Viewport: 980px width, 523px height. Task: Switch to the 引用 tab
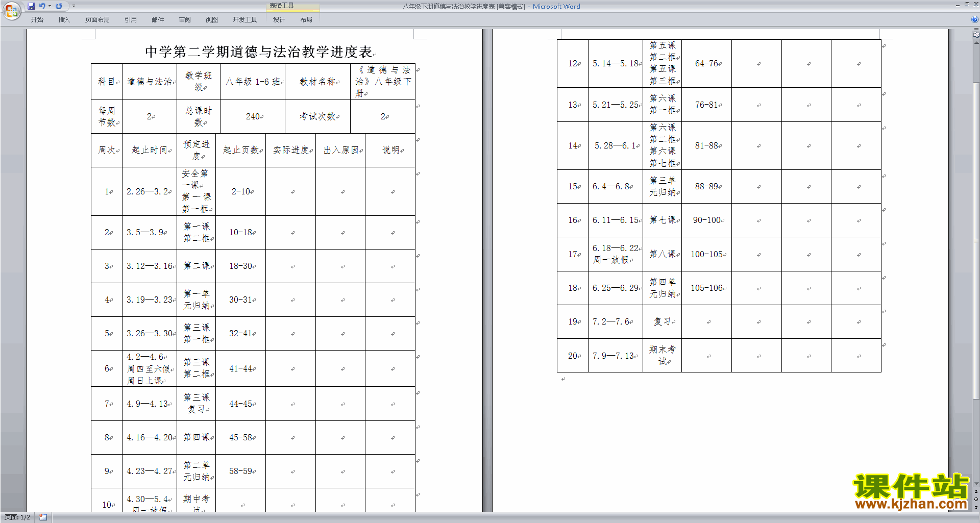[x=131, y=19]
